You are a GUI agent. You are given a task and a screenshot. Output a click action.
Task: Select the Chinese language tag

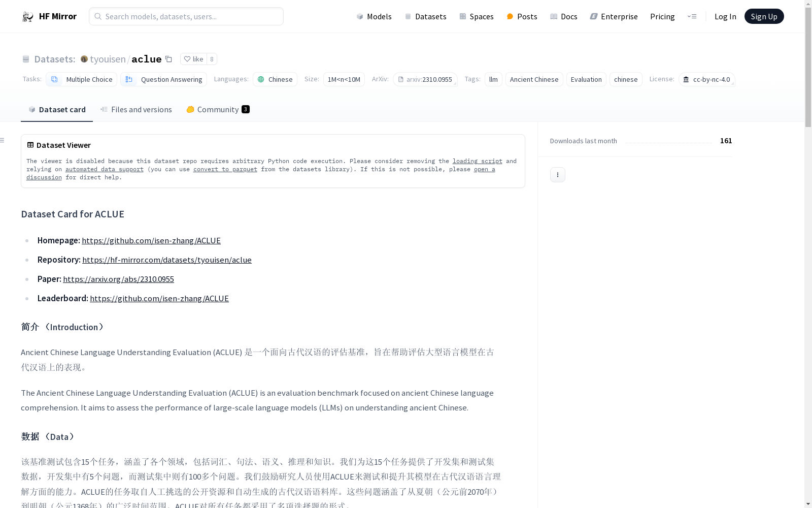(275, 79)
